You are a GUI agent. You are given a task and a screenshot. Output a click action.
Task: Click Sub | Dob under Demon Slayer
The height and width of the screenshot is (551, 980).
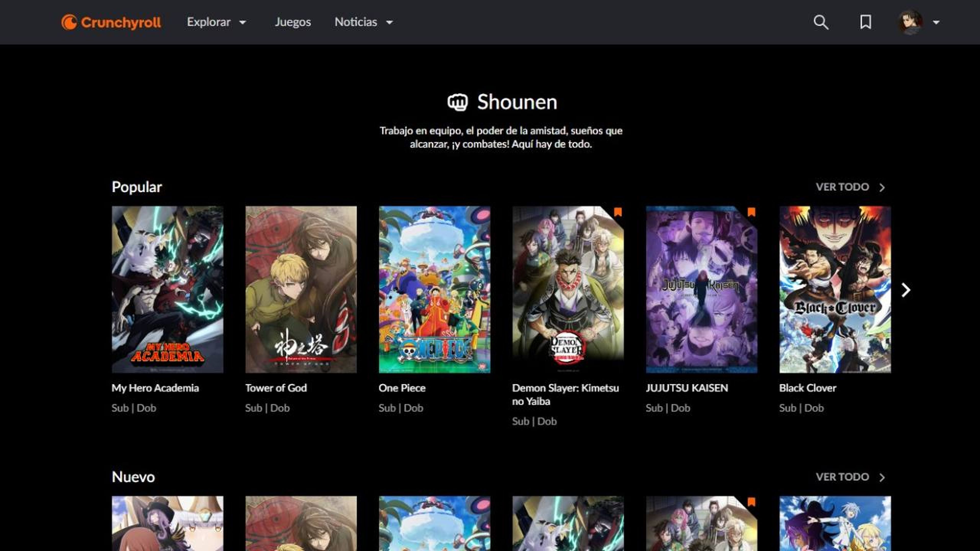534,421
